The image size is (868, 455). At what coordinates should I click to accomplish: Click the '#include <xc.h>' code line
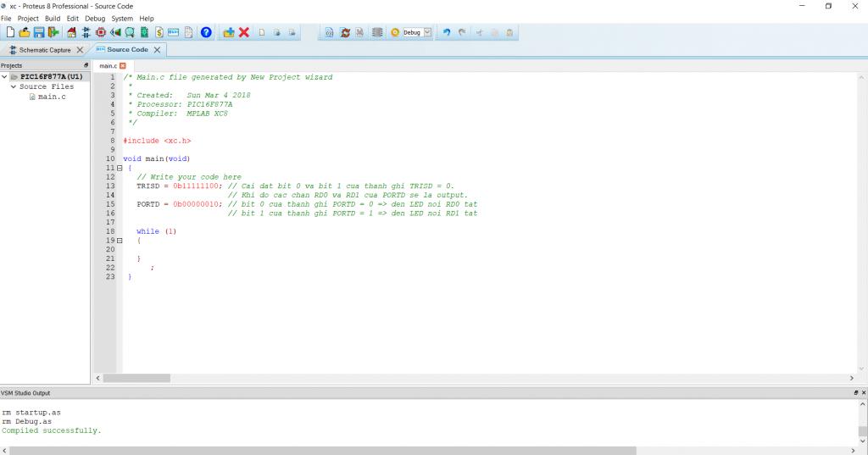click(157, 141)
